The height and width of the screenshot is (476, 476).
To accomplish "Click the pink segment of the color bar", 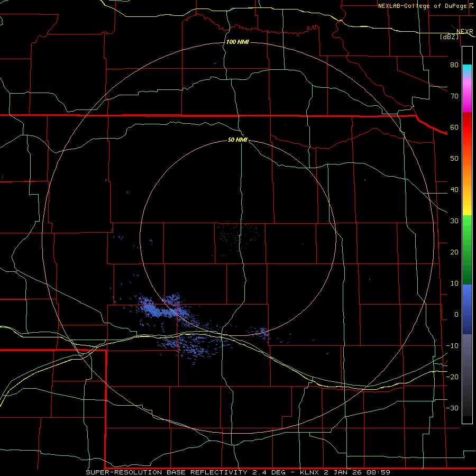I will point(467,91).
